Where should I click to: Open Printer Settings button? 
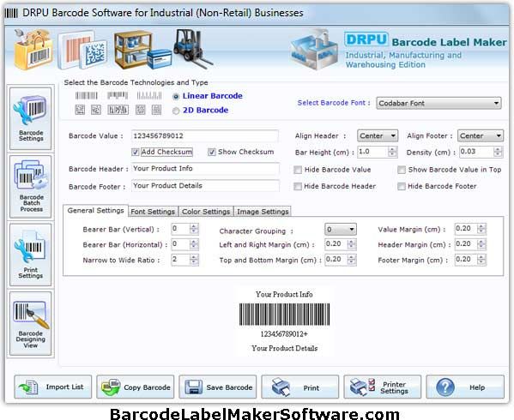point(383,387)
